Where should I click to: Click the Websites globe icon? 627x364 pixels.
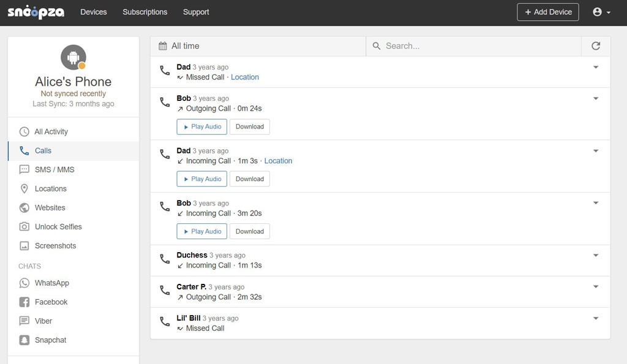(x=24, y=208)
